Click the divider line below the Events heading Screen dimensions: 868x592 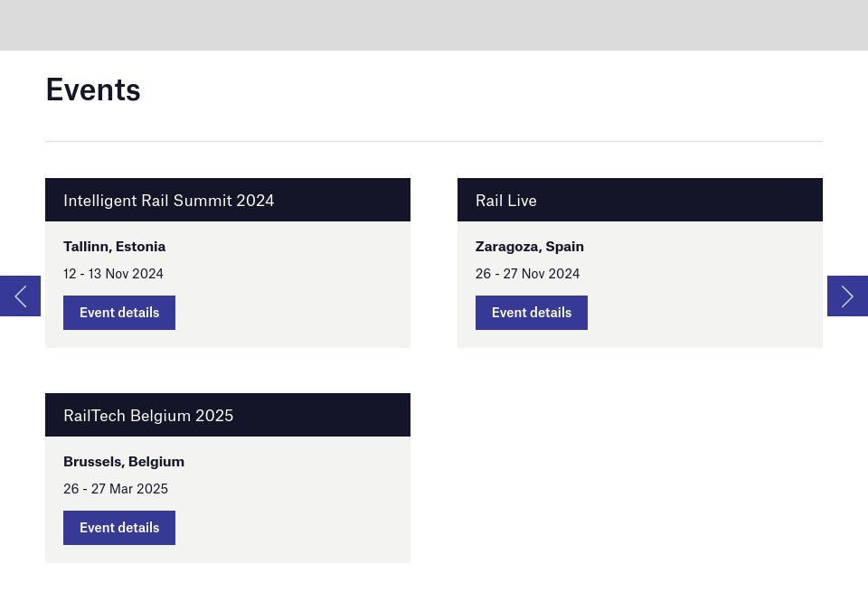coord(434,141)
